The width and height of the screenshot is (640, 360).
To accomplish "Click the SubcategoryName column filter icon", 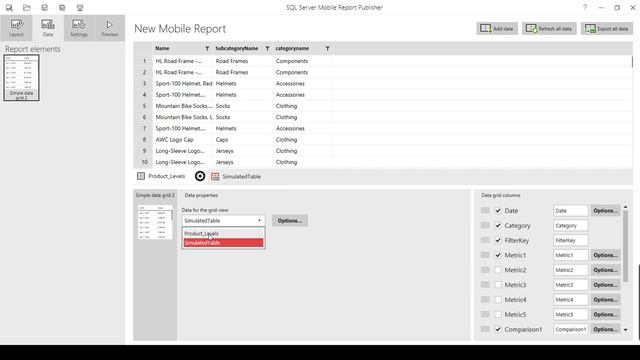I will click(x=267, y=49).
